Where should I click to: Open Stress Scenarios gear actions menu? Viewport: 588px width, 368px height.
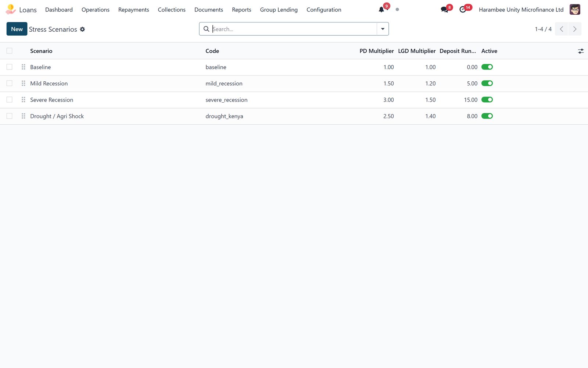click(x=82, y=29)
